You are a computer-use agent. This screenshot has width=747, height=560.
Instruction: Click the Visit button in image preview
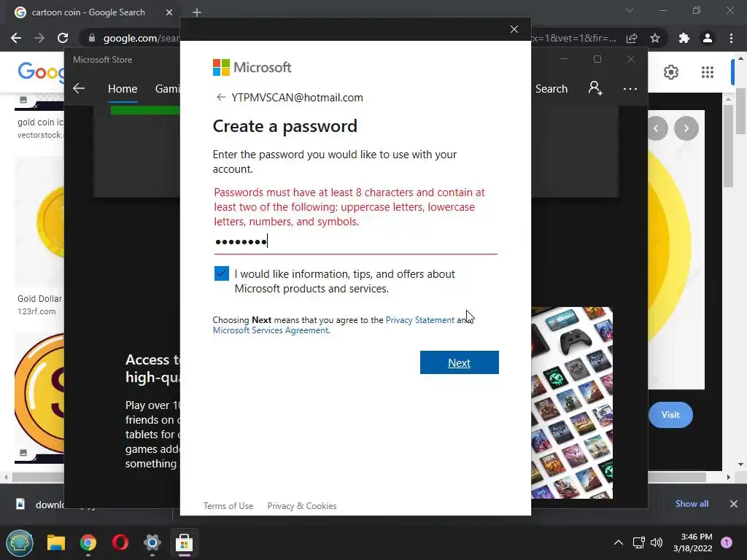(x=670, y=415)
